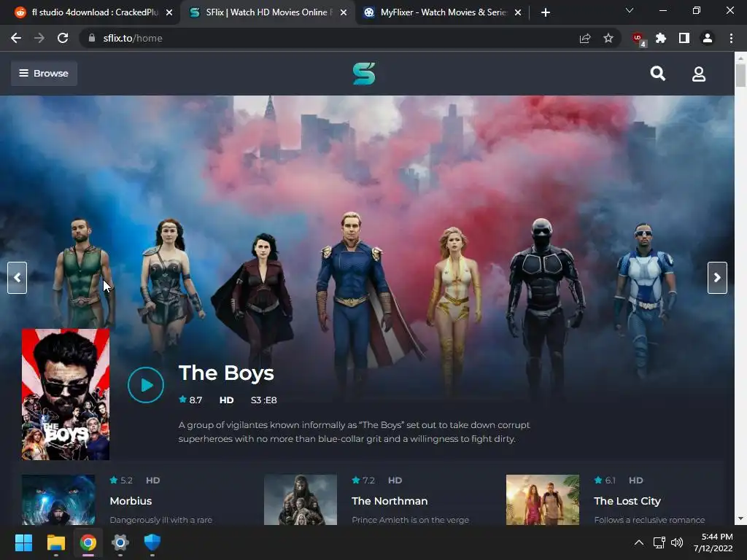The height and width of the screenshot is (560, 747).
Task: Click The Boys 8.7 rating
Action: [x=190, y=400]
